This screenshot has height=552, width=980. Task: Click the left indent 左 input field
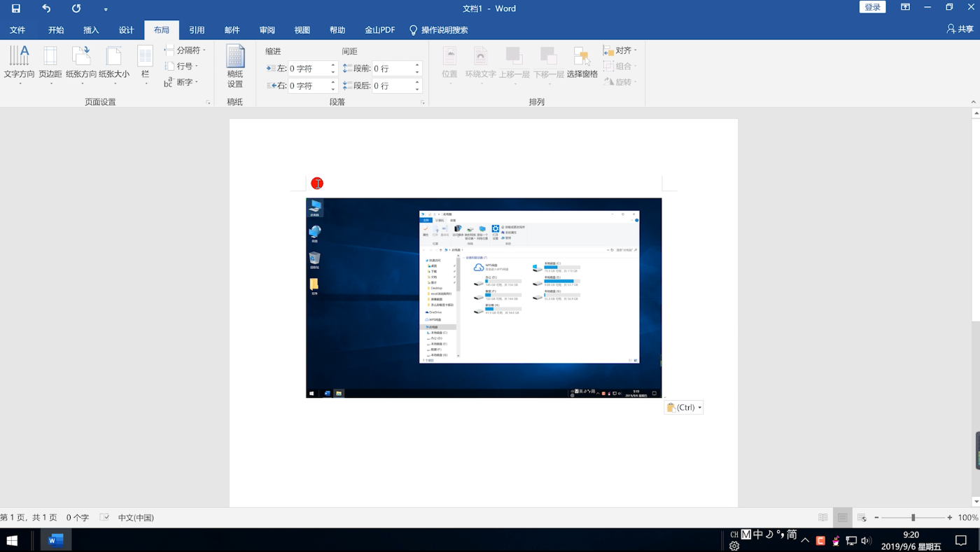point(308,69)
